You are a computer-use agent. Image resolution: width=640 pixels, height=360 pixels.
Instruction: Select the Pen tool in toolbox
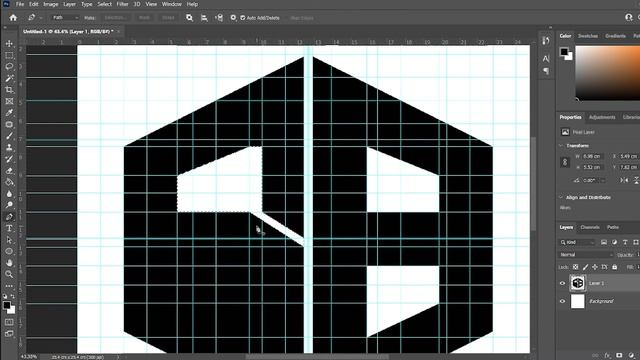click(9, 217)
